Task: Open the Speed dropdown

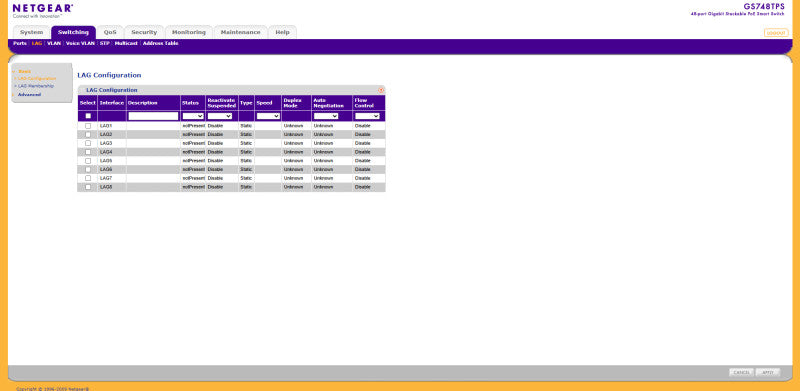Action: click(x=268, y=116)
